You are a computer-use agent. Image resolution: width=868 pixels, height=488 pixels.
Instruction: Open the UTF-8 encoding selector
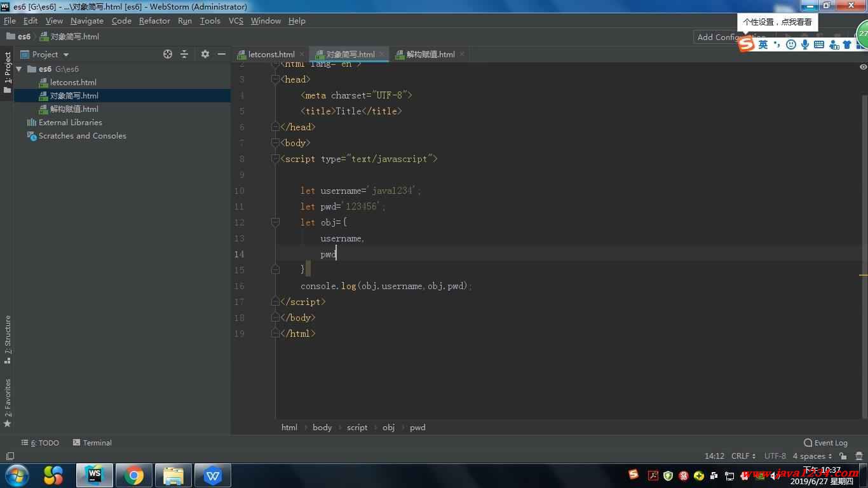(775, 456)
